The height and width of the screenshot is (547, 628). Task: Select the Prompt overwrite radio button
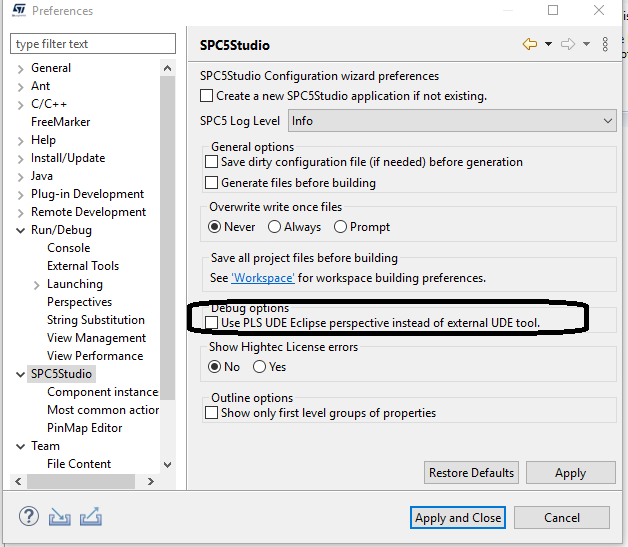[340, 227]
